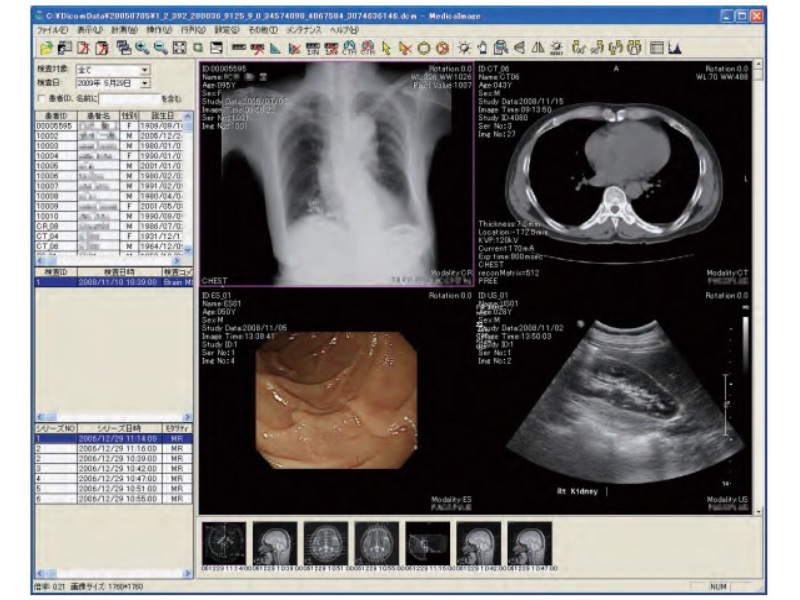Open the ヘルプ menu
This screenshot has width=800, height=600.
tap(343, 31)
